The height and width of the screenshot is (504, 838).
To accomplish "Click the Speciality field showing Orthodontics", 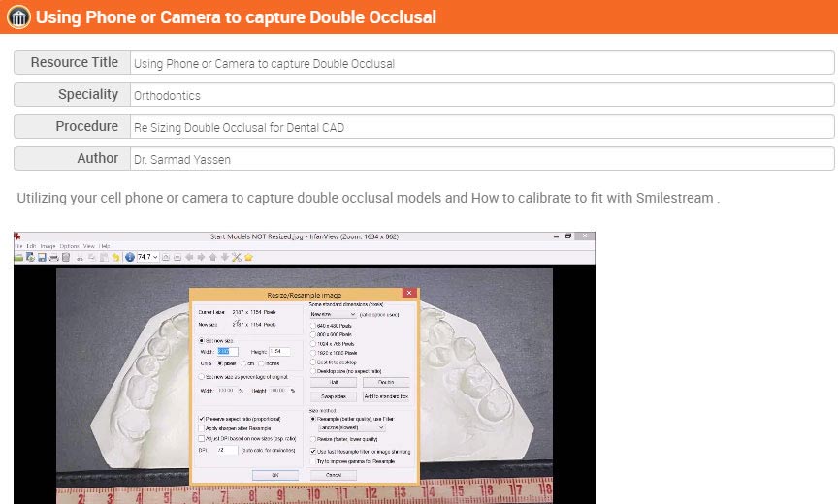I will (x=482, y=95).
